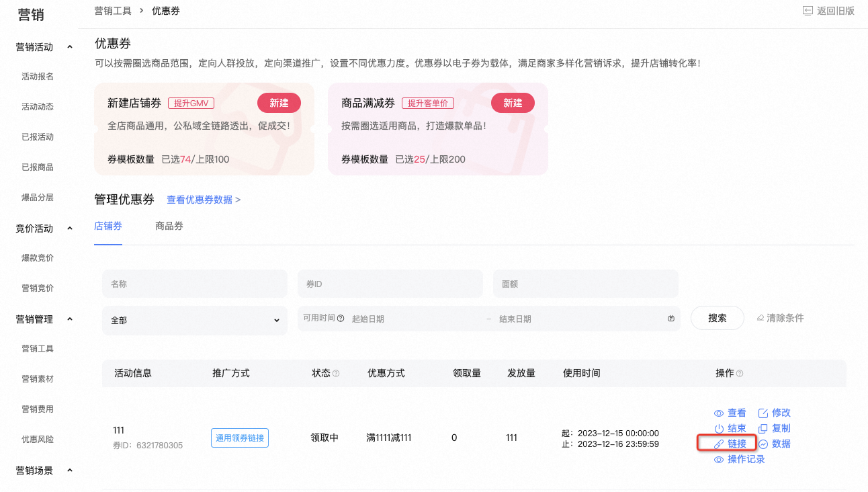Focus the 面额 search field
This screenshot has height=492, width=868.
[x=586, y=284]
